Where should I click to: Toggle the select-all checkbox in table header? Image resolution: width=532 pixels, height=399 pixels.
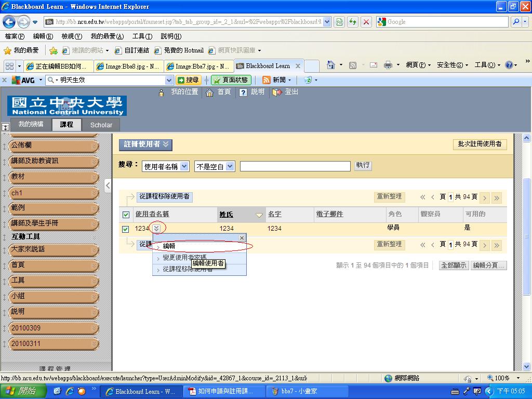pyautogui.click(x=126, y=215)
